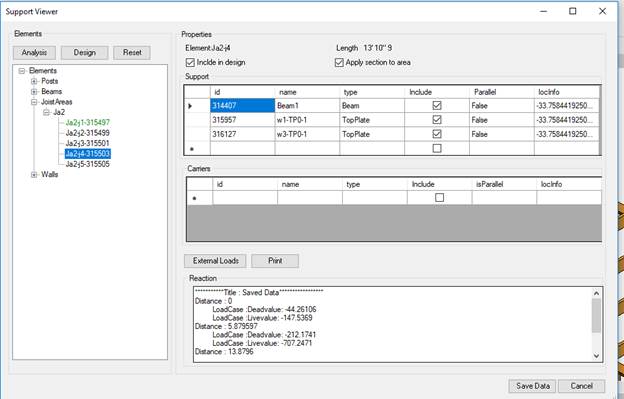Select id cell 315957 in Support table

pos(242,120)
